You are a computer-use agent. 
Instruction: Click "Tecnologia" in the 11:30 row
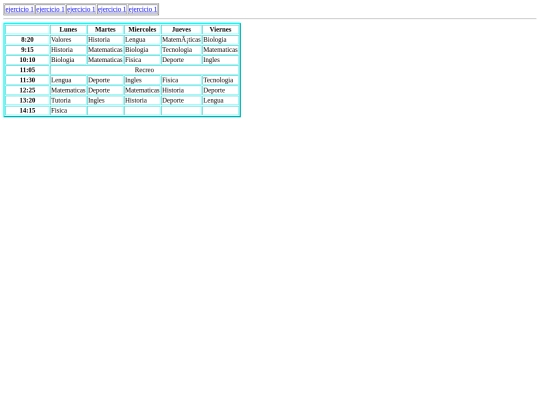pyautogui.click(x=220, y=80)
